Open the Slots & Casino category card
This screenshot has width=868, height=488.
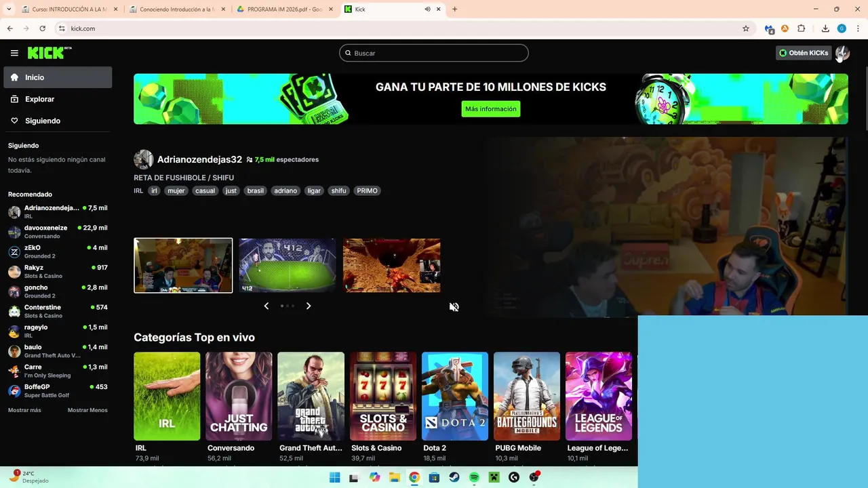[x=382, y=396]
